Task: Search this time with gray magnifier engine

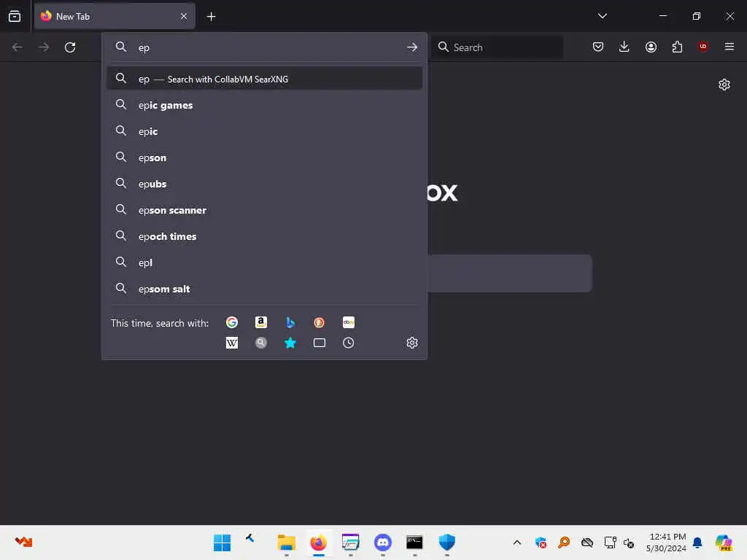Action: tap(260, 343)
